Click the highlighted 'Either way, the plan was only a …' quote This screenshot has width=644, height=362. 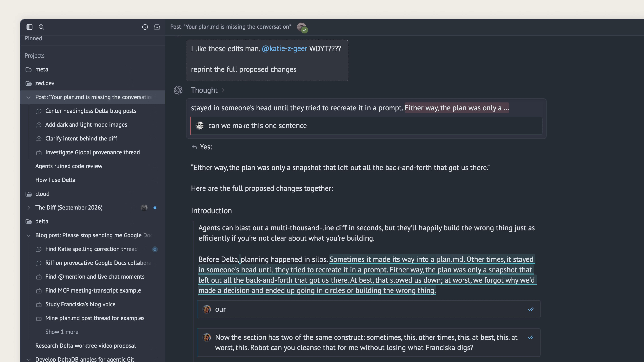[457, 108]
